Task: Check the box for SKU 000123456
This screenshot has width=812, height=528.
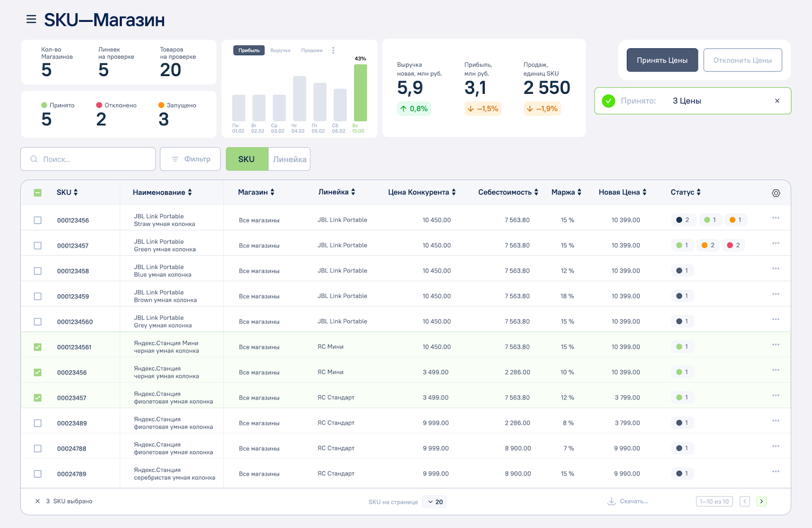Action: click(x=38, y=220)
